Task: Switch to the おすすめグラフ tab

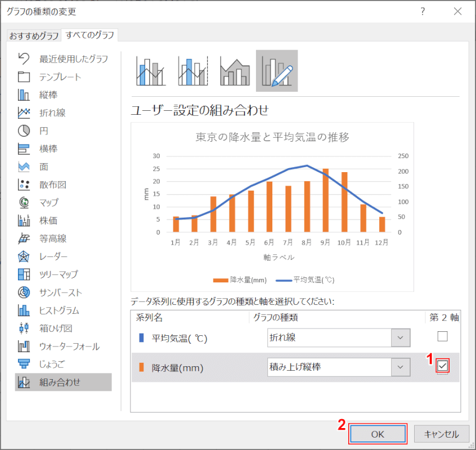Action: click(x=34, y=36)
